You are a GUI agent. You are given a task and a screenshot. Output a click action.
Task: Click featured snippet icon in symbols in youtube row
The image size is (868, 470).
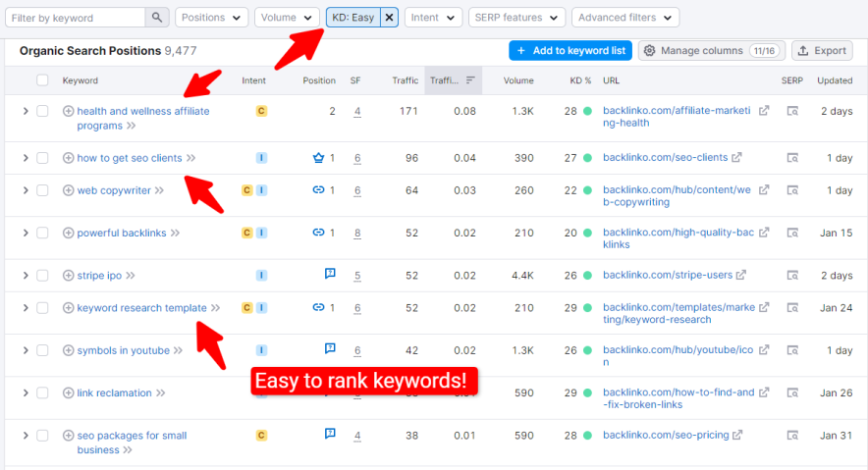pos(330,348)
